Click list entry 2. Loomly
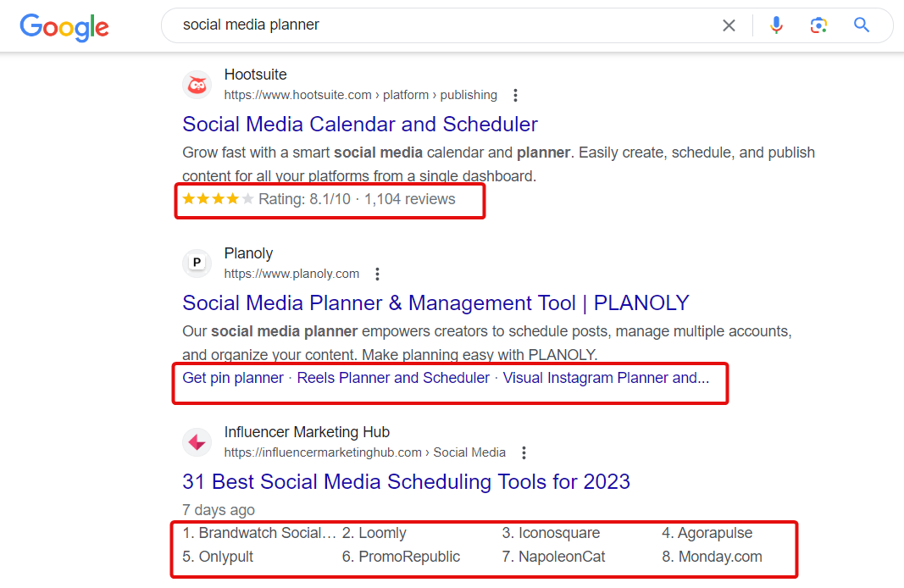Viewport: 904px width, 588px height. [374, 533]
